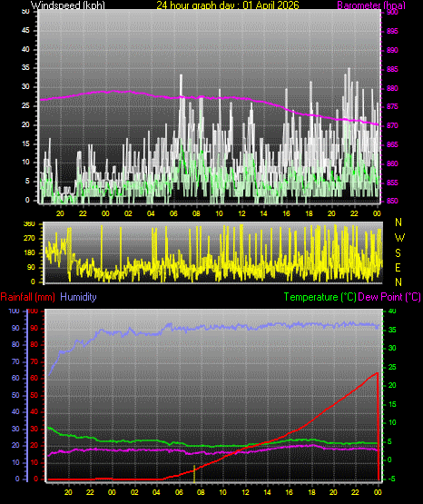Click the 360 wind direction scale value

pyautogui.click(x=29, y=224)
